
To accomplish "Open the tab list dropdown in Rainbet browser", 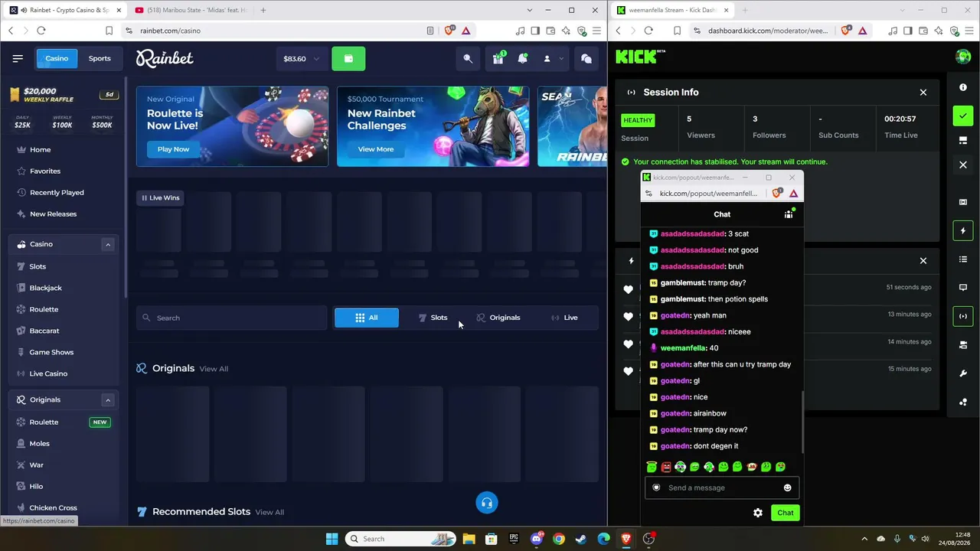I will [530, 10].
